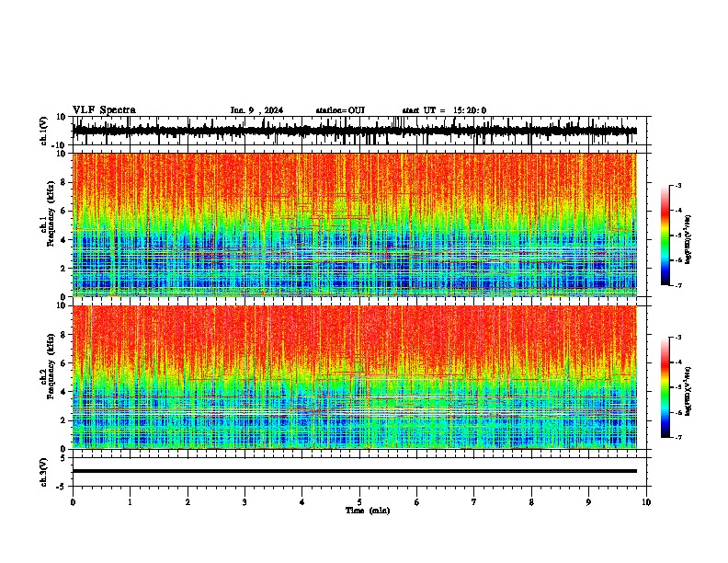Click the "6" kHz tick of ch.1 spectrogram
The width and height of the screenshot is (728, 563).
[x=64, y=212]
